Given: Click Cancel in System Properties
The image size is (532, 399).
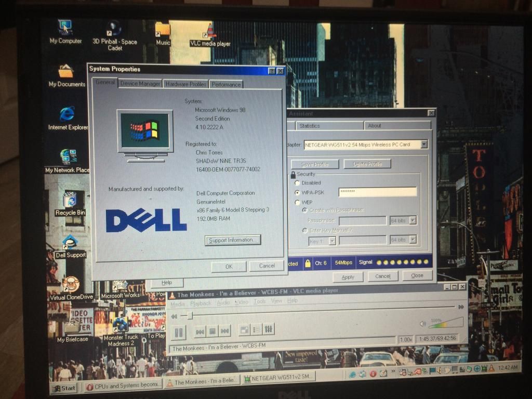Looking at the screenshot, I should tap(267, 265).
